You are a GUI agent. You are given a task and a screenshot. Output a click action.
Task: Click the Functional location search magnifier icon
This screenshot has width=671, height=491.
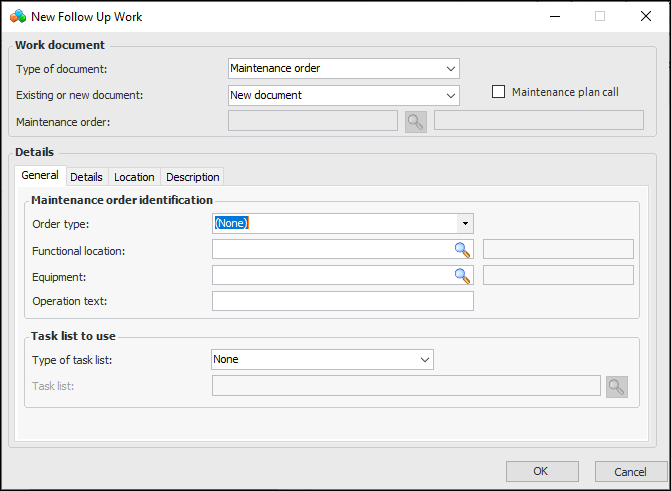click(462, 249)
